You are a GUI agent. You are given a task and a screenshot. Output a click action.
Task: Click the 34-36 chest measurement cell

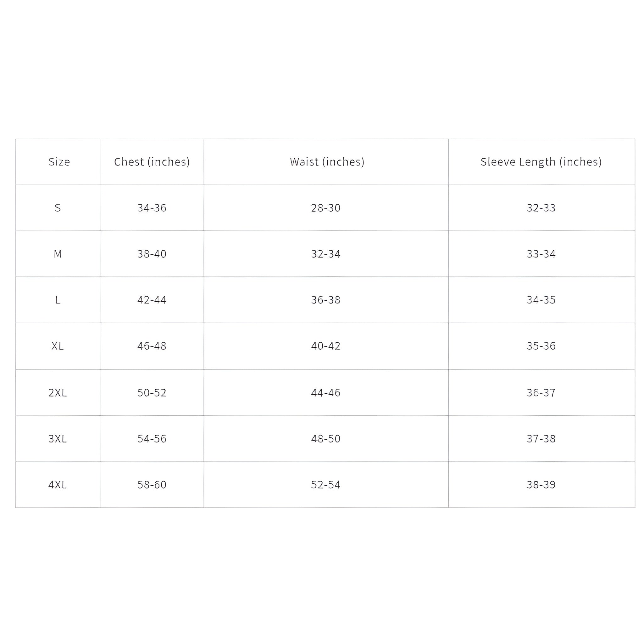(152, 208)
